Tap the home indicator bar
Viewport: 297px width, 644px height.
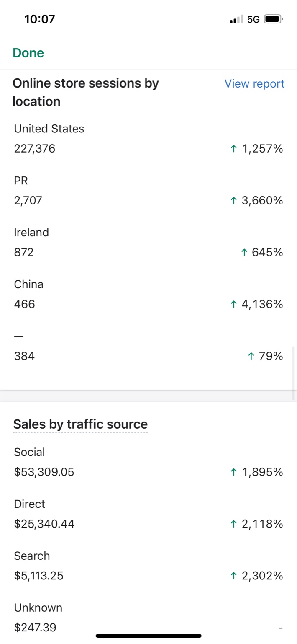pos(148,636)
